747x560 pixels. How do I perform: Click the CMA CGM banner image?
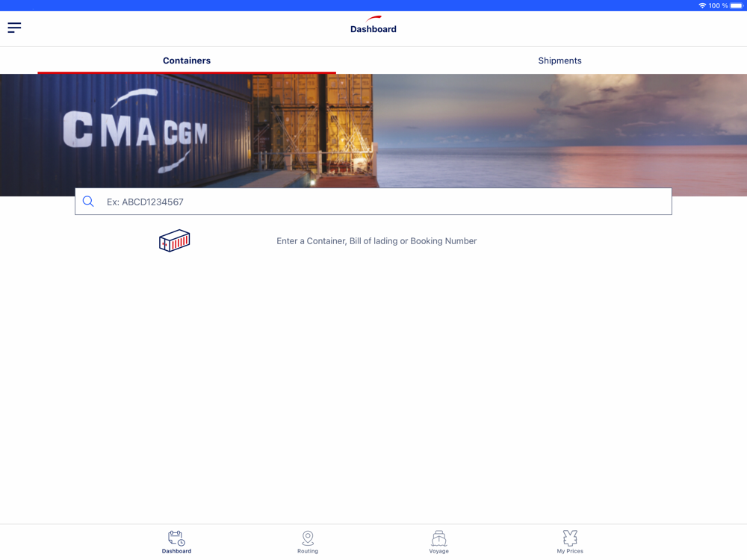tap(373, 135)
